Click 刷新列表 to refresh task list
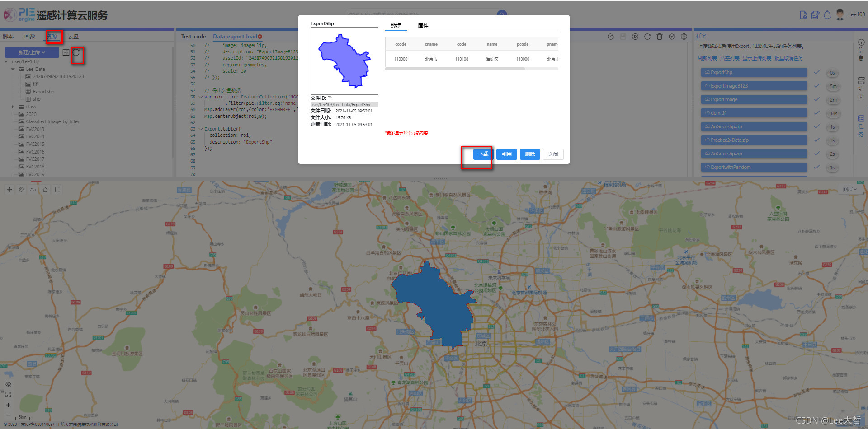This screenshot has width=868, height=429. click(707, 58)
